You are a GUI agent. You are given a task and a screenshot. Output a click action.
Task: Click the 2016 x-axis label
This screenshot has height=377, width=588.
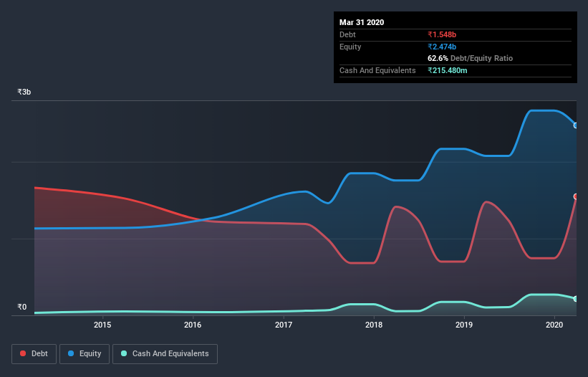coord(193,325)
